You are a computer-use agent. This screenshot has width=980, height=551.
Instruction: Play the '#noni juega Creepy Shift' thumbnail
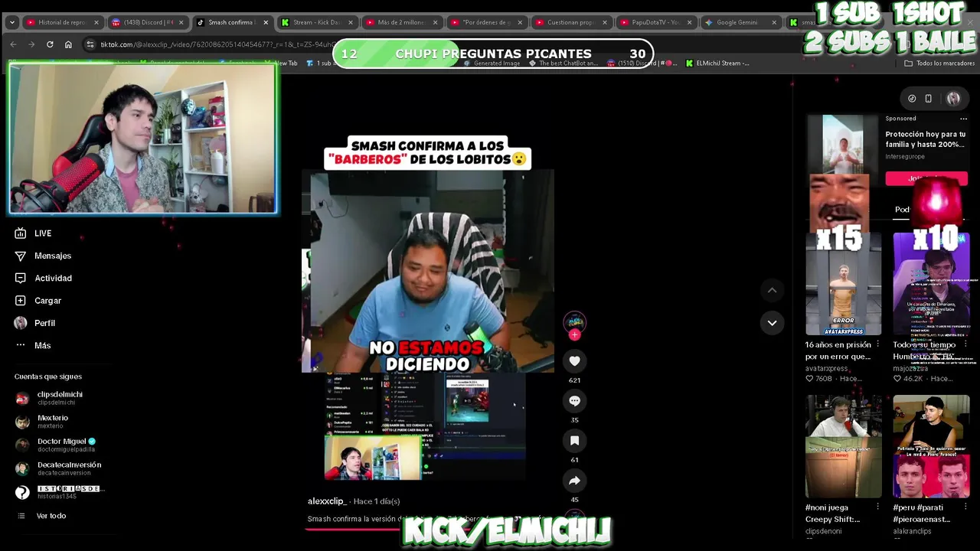tap(843, 447)
